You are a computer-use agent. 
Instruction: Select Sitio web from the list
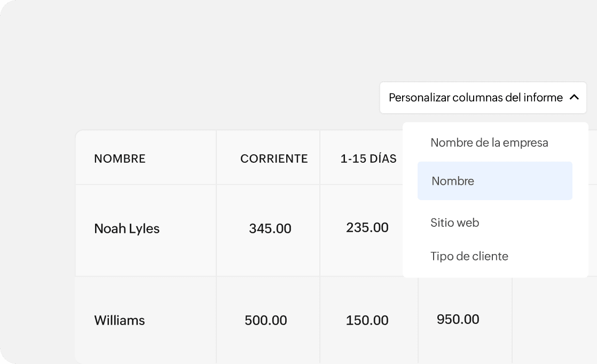[454, 223]
